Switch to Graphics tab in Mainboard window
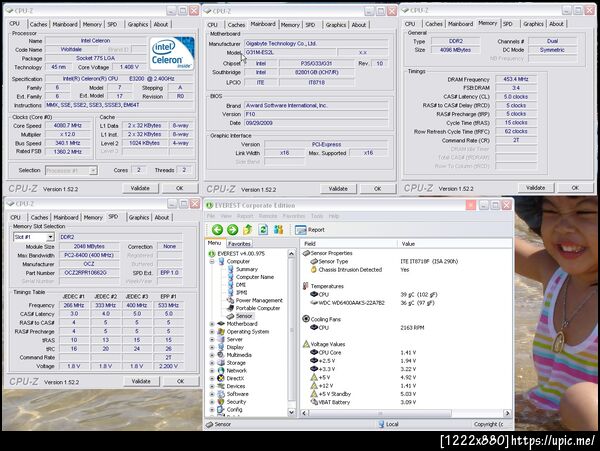 (x=336, y=24)
